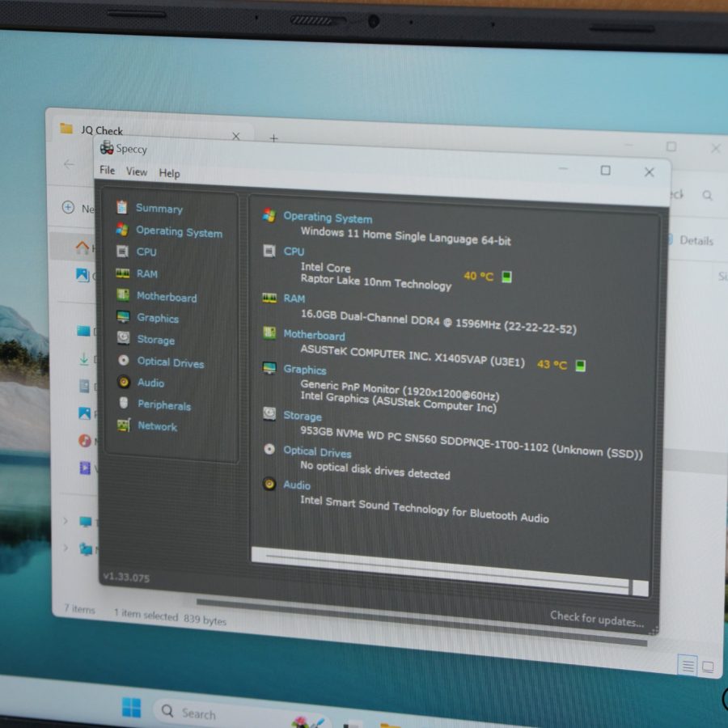Open the Details pane button in File Explorer
This screenshot has width=728, height=728.
tap(692, 240)
